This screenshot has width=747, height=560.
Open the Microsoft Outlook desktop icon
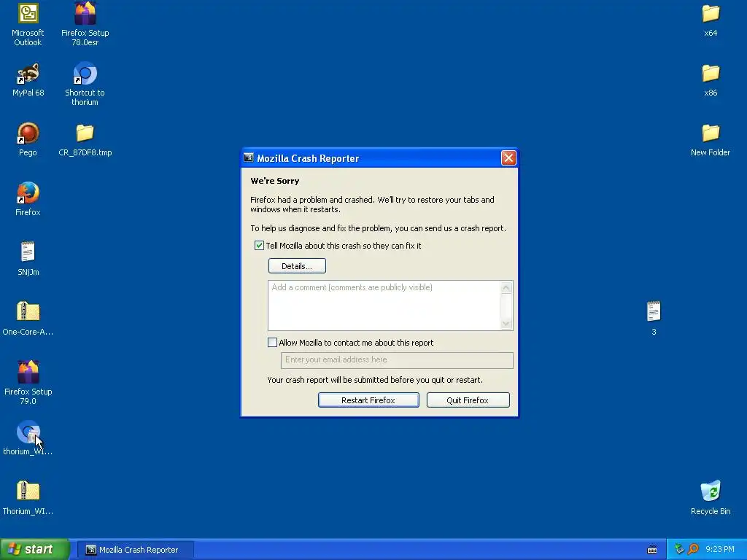[x=28, y=15]
